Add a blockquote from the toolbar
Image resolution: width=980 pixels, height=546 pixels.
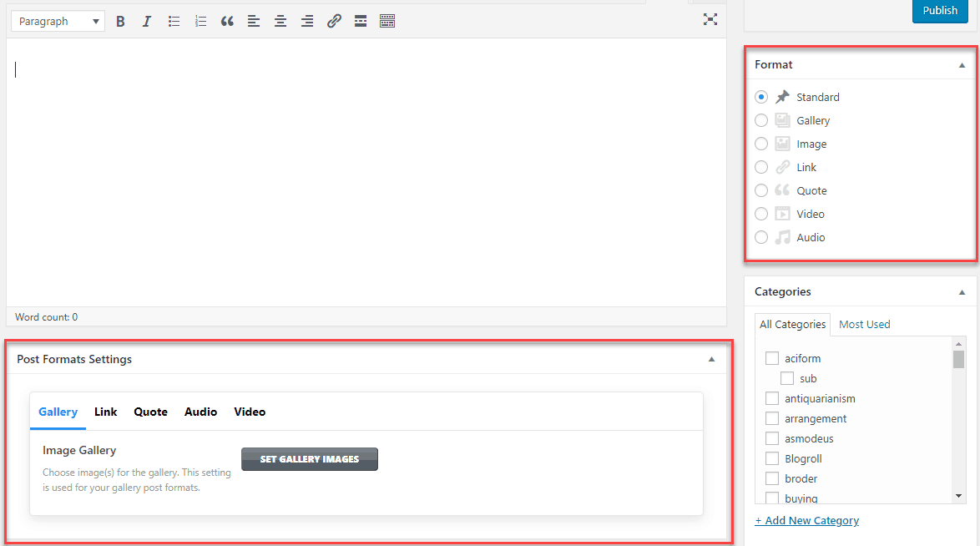(227, 22)
